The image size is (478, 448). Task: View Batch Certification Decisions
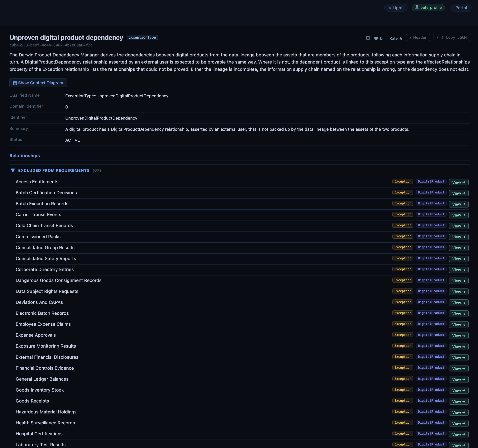pos(459,193)
